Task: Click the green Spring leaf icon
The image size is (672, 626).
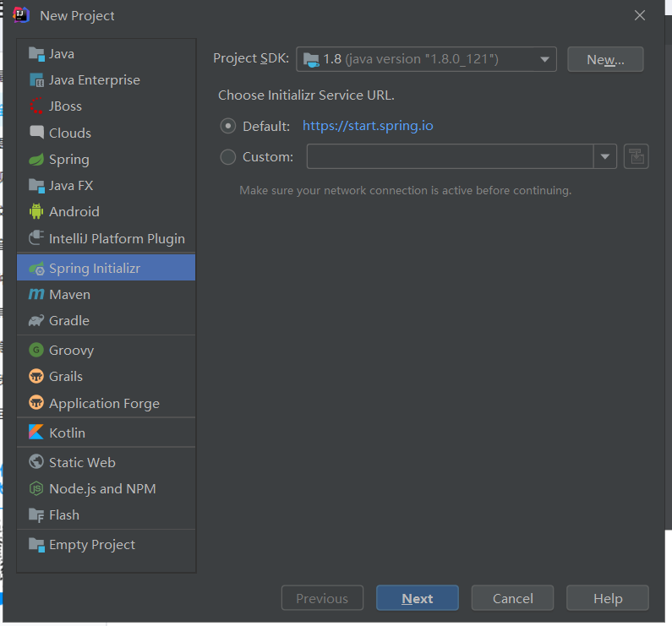Action: point(36,160)
